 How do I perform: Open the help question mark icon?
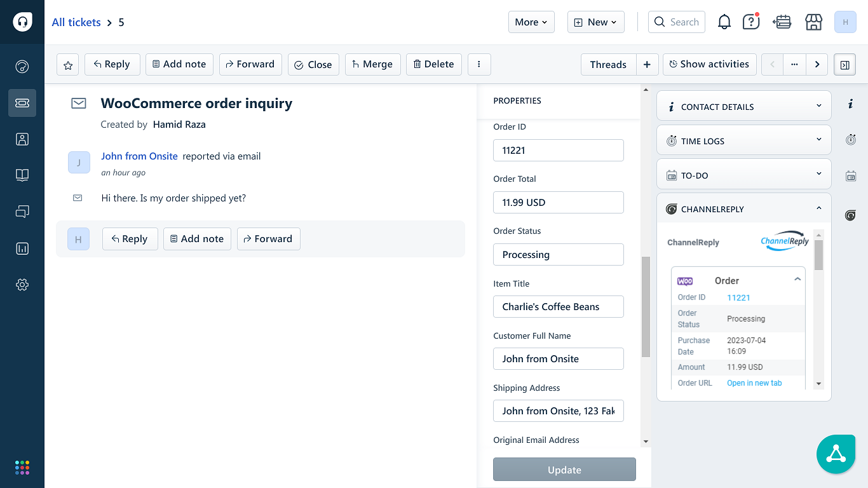pyautogui.click(x=751, y=22)
